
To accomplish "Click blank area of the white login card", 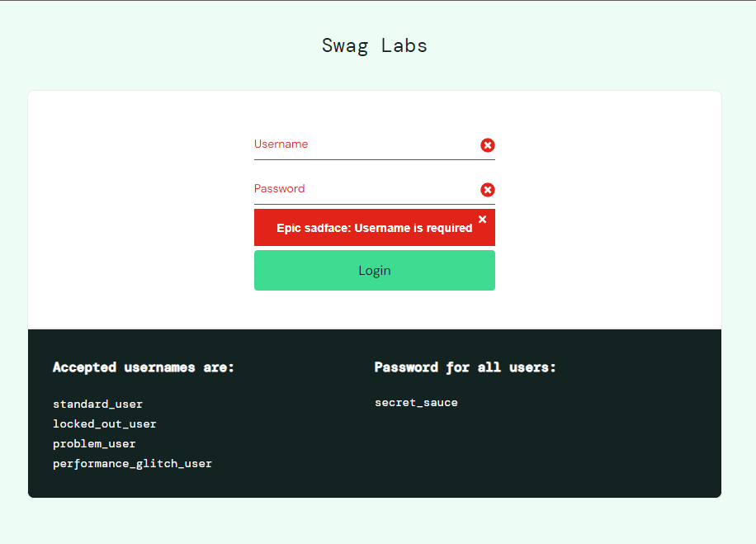I will (132, 206).
